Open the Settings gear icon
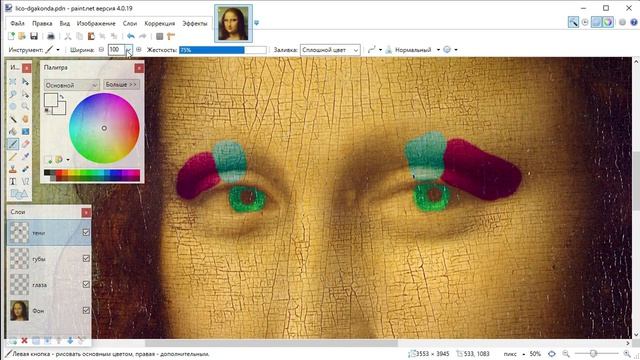This screenshot has width=640, height=360. [622, 22]
